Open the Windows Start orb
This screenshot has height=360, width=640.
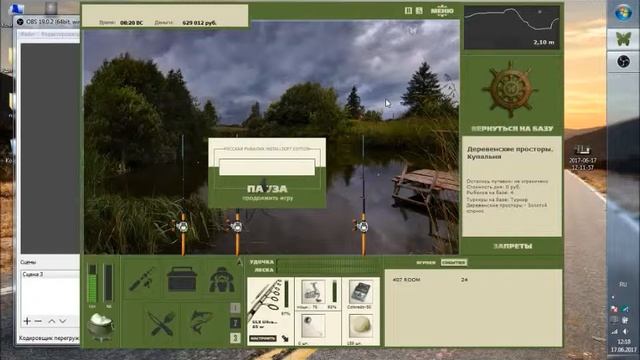623,13
